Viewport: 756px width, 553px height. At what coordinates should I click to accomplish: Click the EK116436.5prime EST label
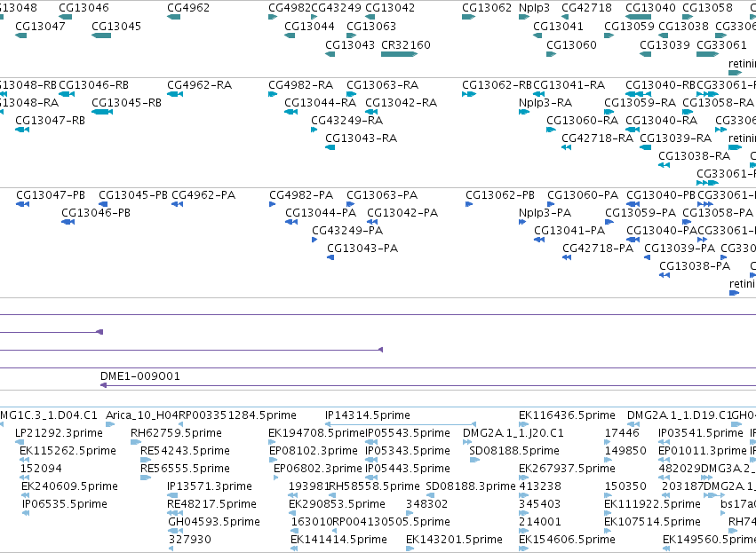point(567,415)
